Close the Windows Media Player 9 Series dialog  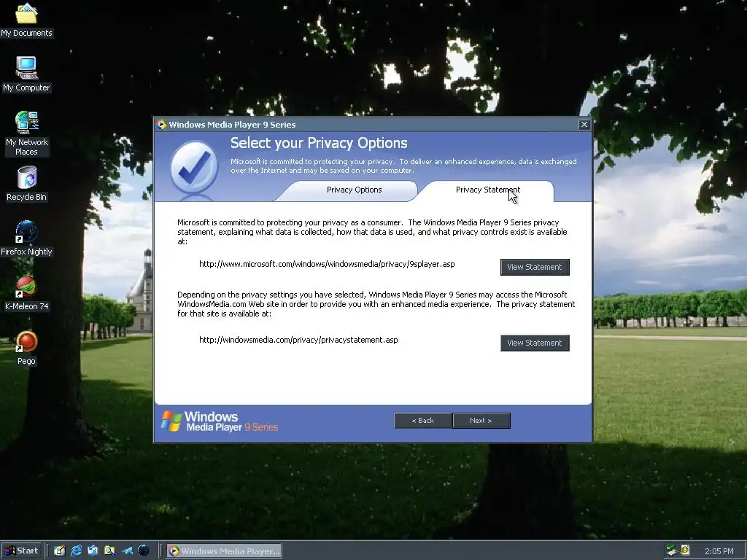coord(584,124)
